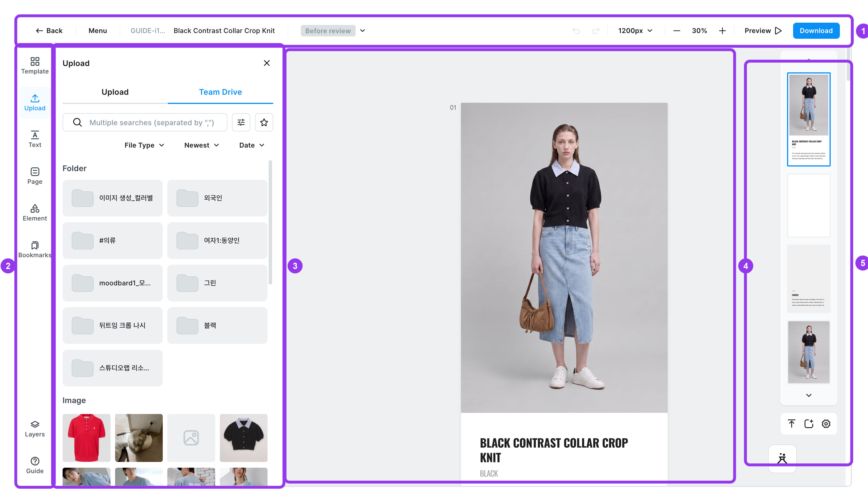Open the Text sidebar tool
Screen dimensions: 868x503
tap(35, 139)
